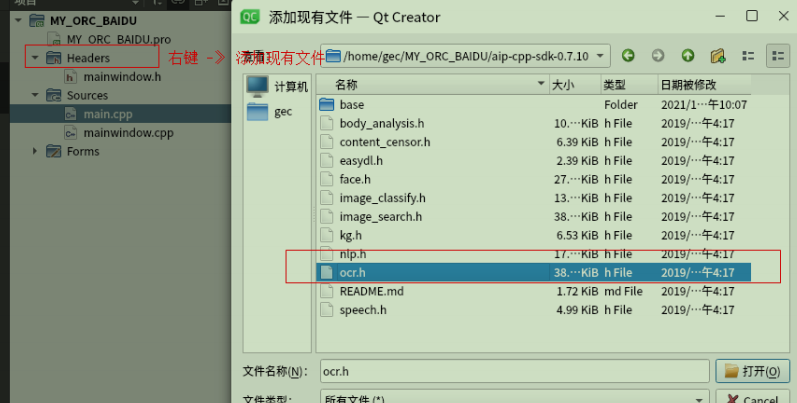Collapse the MY_ORC_BAIDU project node
797x403 pixels.
point(19,21)
